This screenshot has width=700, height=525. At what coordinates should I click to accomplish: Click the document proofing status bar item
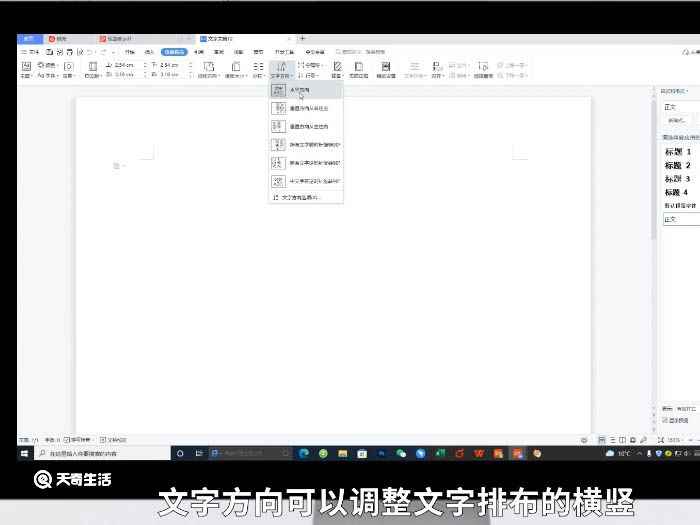point(113,440)
